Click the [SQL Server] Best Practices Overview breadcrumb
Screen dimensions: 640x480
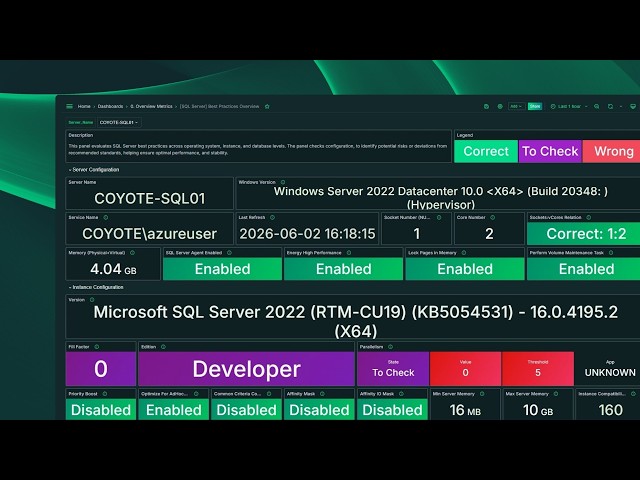point(220,107)
